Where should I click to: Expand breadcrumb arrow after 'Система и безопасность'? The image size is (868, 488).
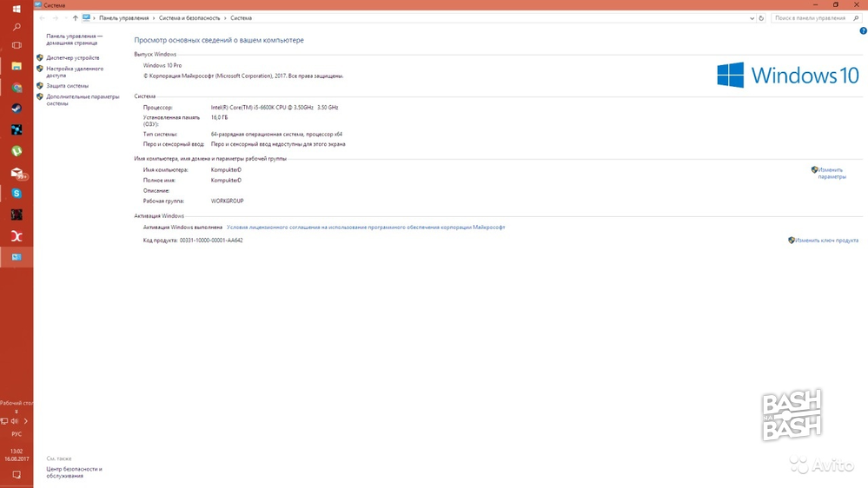point(225,18)
